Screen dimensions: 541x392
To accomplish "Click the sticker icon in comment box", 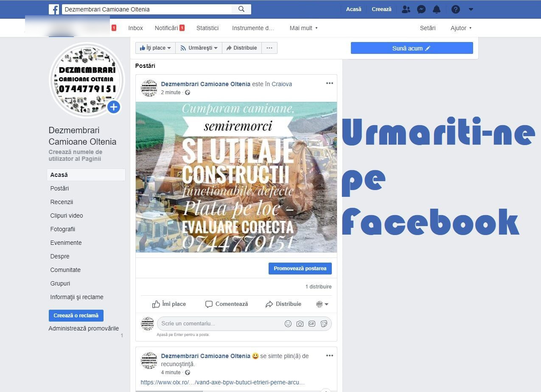I will 324,324.
